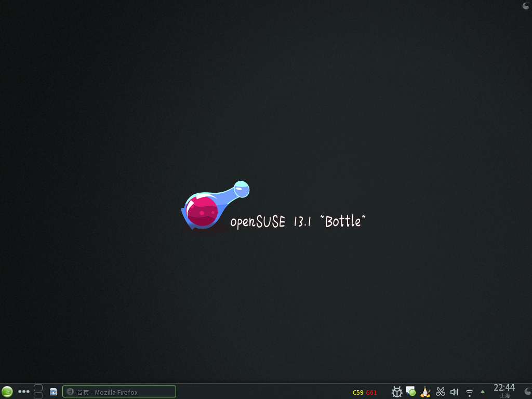532x399 pixels.
Task: Activate the Mozilla Firefox taskbar entry
Action: pos(119,392)
